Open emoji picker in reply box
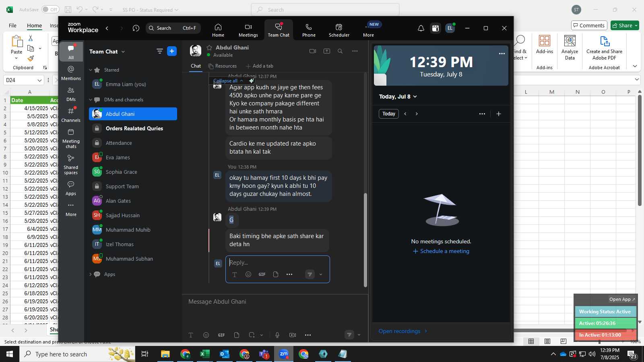This screenshot has width=644, height=362. click(x=248, y=274)
